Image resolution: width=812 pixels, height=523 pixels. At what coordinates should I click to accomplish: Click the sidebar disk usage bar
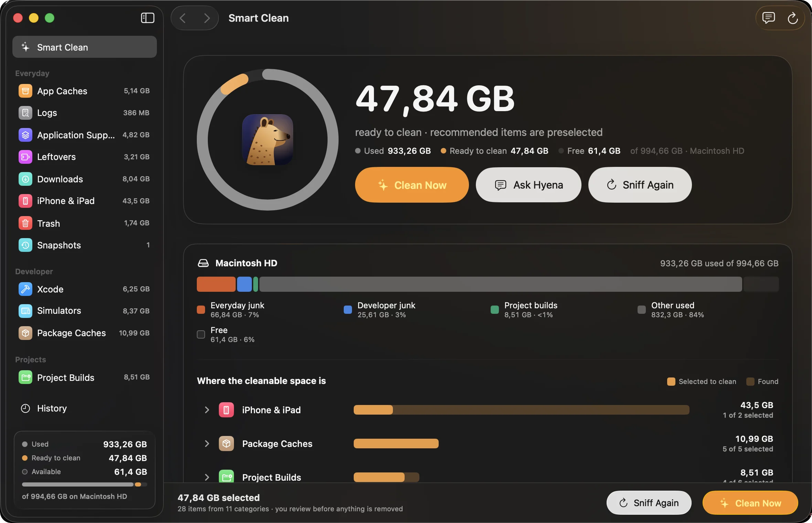pyautogui.click(x=85, y=484)
